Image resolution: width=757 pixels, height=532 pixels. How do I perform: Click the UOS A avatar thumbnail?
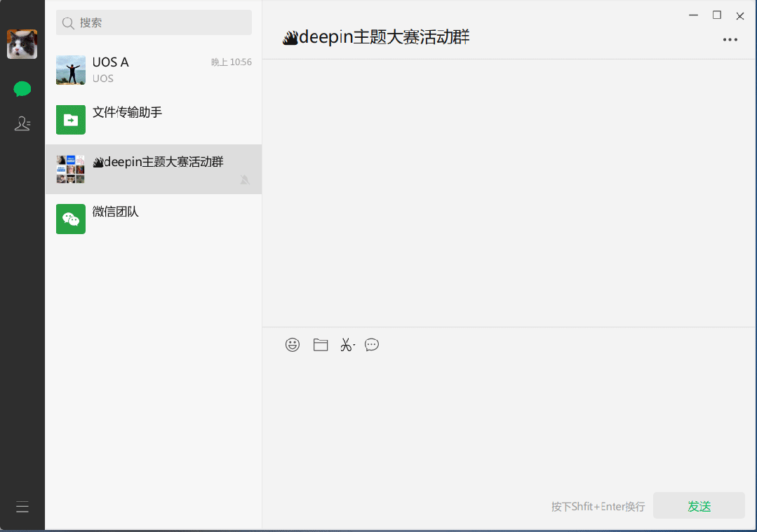tap(70, 70)
